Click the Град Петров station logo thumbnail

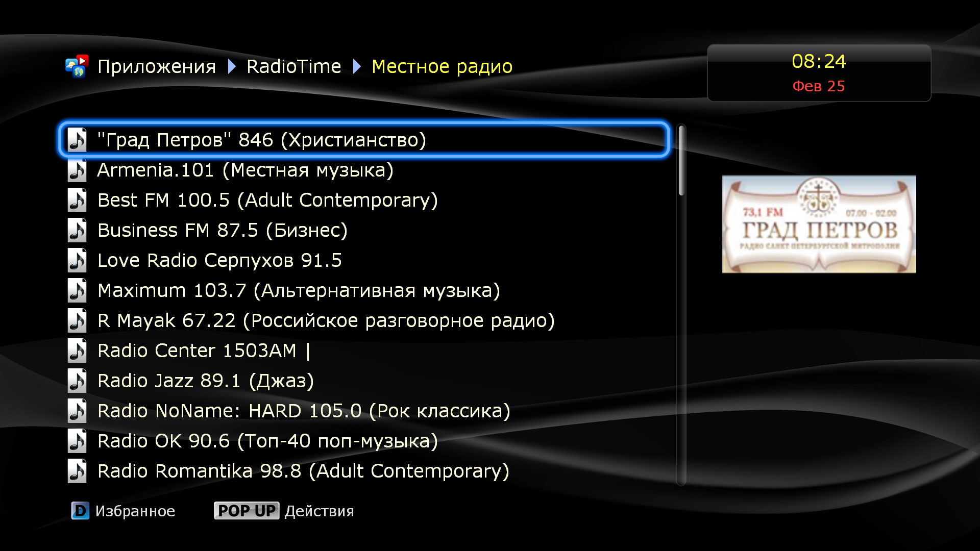pyautogui.click(x=819, y=224)
